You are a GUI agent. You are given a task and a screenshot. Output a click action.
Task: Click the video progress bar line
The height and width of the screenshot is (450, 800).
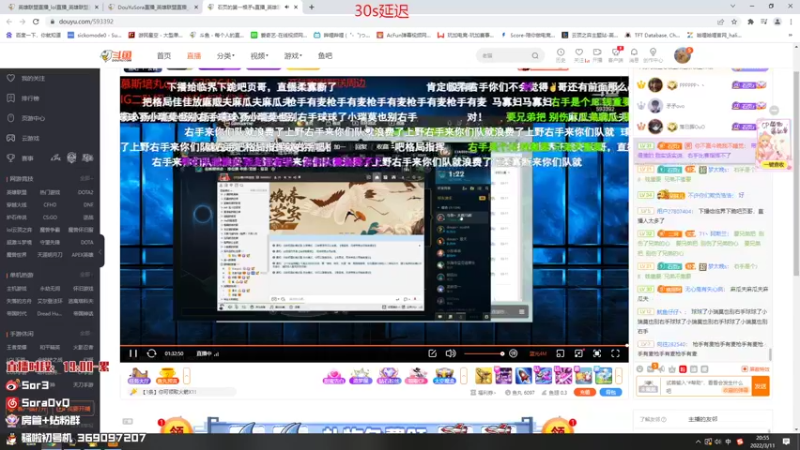click(374, 345)
